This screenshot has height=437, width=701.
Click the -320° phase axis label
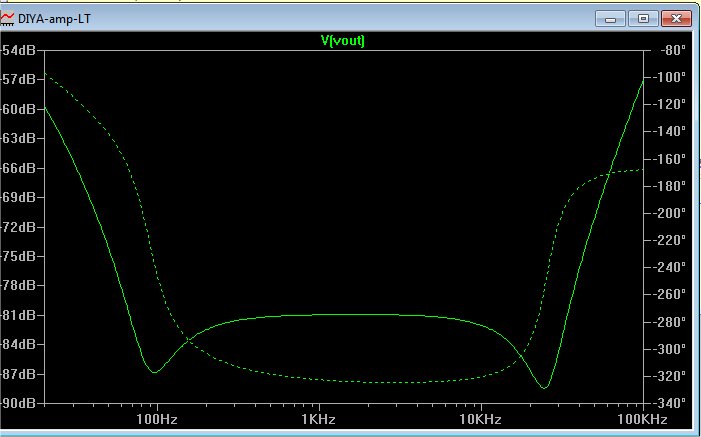coord(670,376)
